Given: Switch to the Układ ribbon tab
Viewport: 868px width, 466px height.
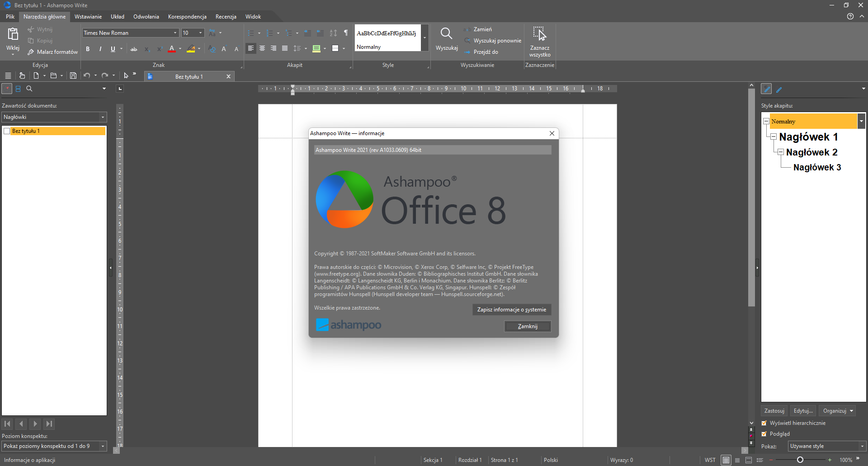Looking at the screenshot, I should point(118,17).
